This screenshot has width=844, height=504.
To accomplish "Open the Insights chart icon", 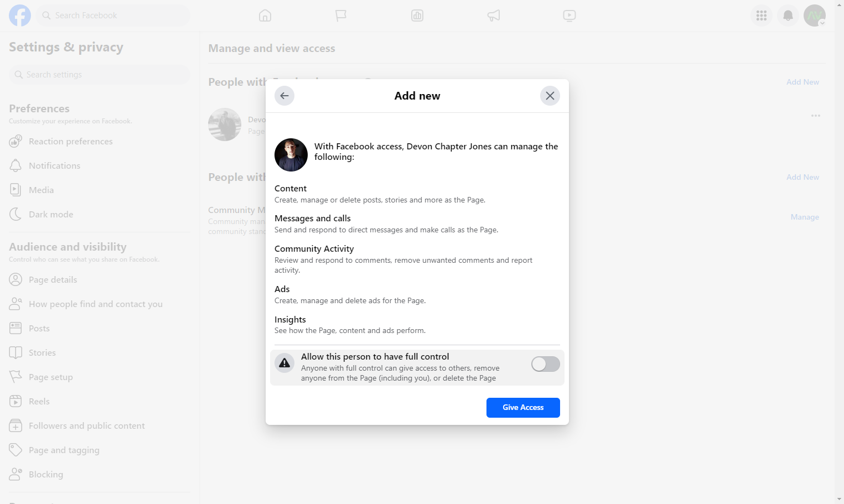I will (417, 15).
